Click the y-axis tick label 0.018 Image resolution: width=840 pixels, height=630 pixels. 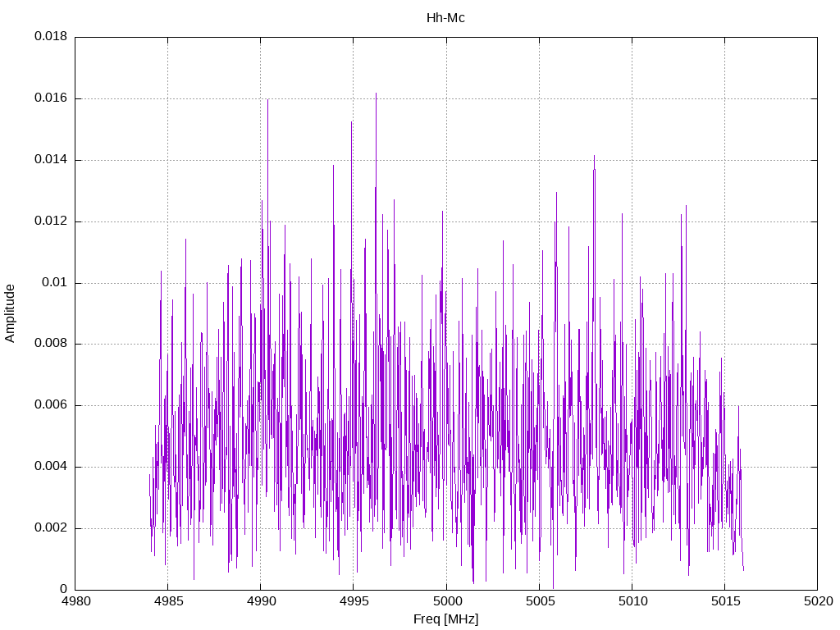point(51,36)
